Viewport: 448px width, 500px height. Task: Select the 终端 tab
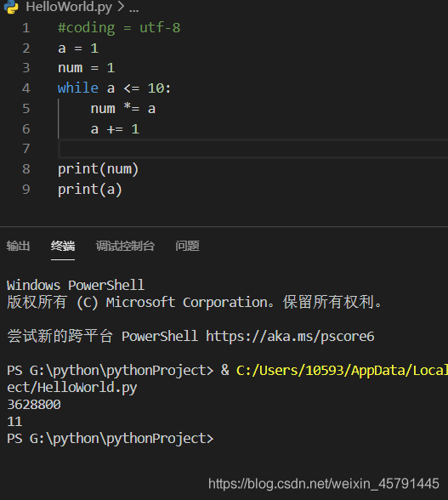point(63,246)
